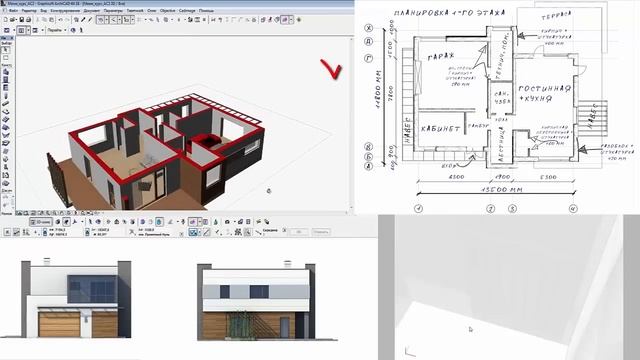Open the Вид menu

[x=44, y=11]
